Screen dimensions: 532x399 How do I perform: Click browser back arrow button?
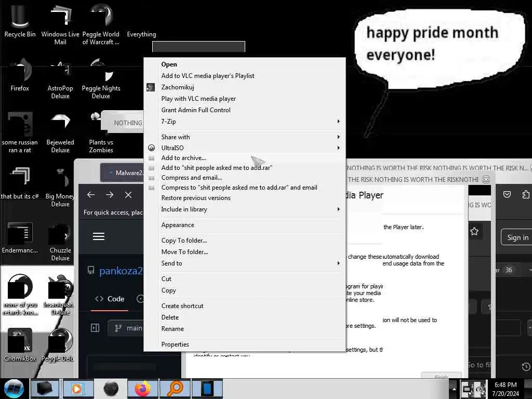point(90,195)
